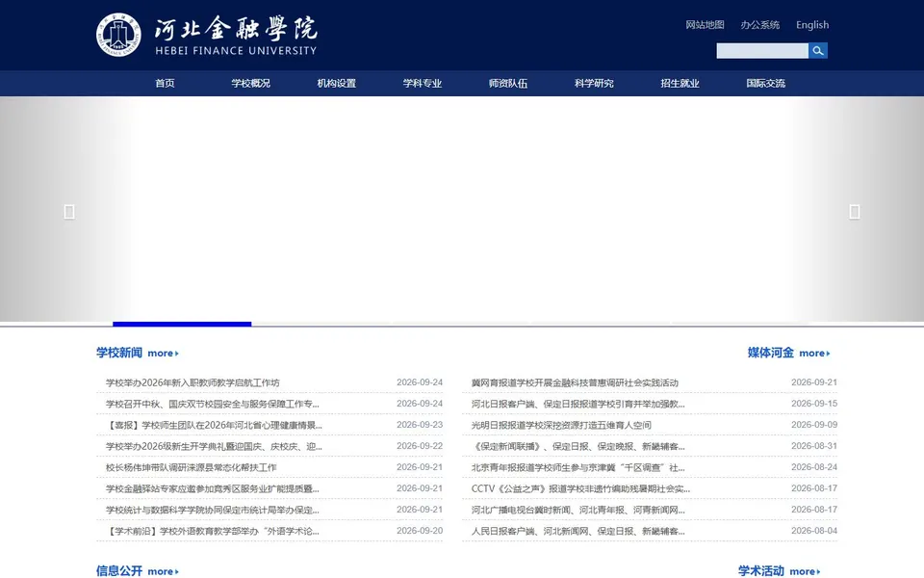Click the date 2026-09-23 in 学校新闻 list
The height and width of the screenshot is (578, 924).
[x=420, y=425]
